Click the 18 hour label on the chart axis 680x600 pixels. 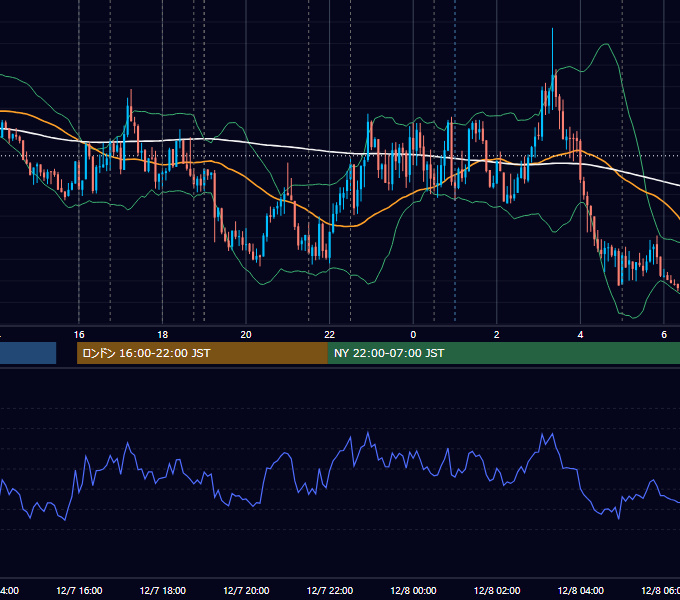click(x=163, y=335)
